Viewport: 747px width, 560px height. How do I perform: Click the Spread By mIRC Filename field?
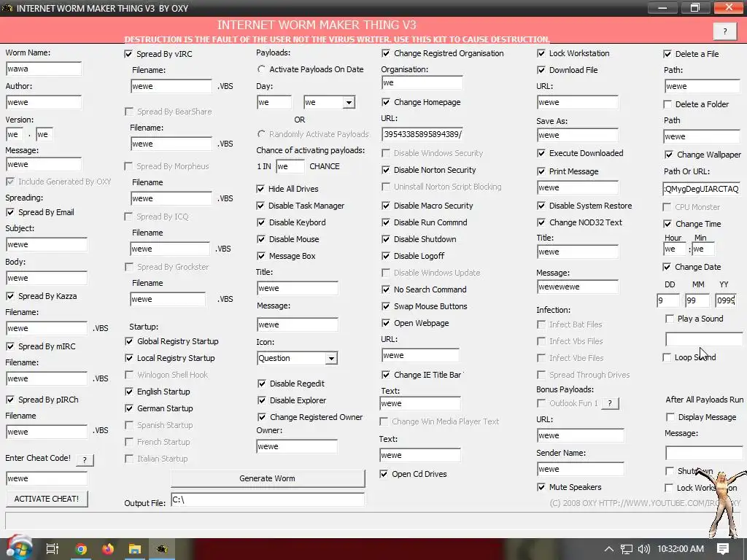[47, 378]
